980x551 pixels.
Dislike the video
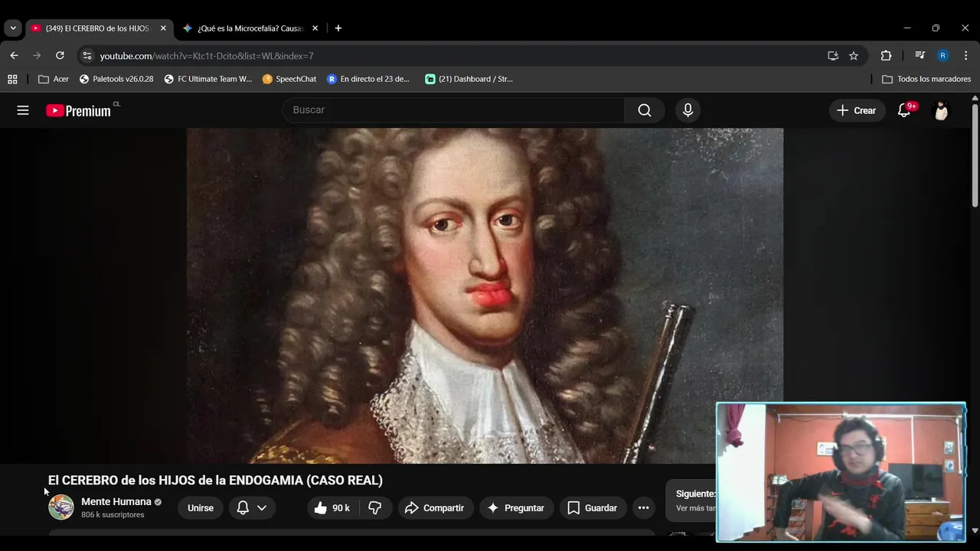(375, 507)
